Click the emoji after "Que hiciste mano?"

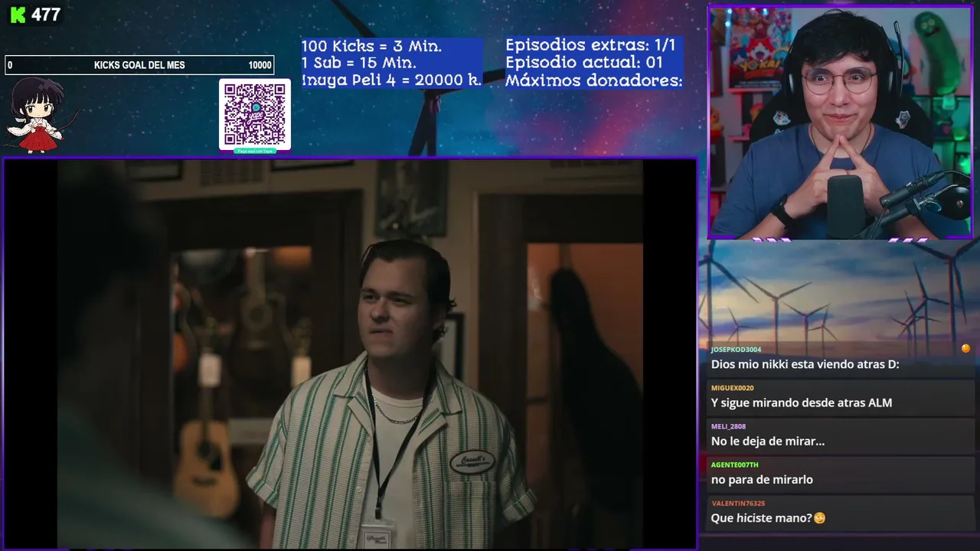pyautogui.click(x=820, y=518)
